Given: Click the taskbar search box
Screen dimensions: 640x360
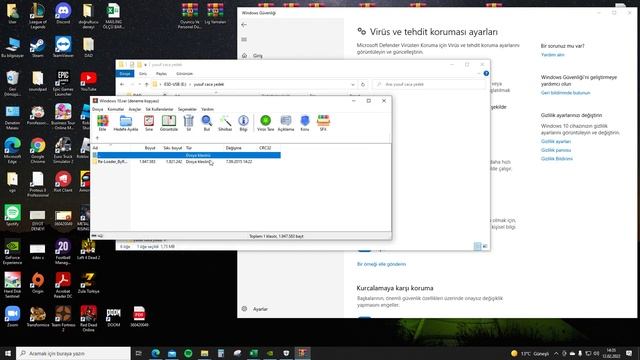Looking at the screenshot, I should coord(73,353).
